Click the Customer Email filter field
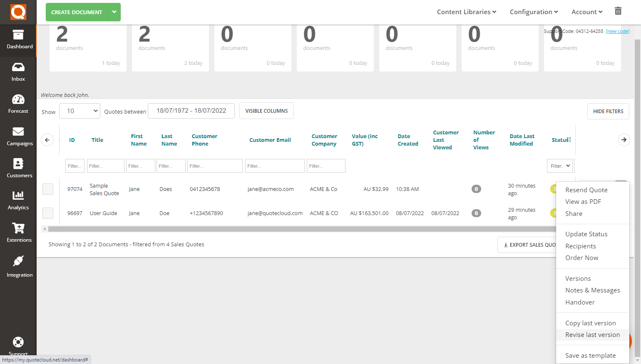Screen dimensions: 641x364 [x=275, y=166]
